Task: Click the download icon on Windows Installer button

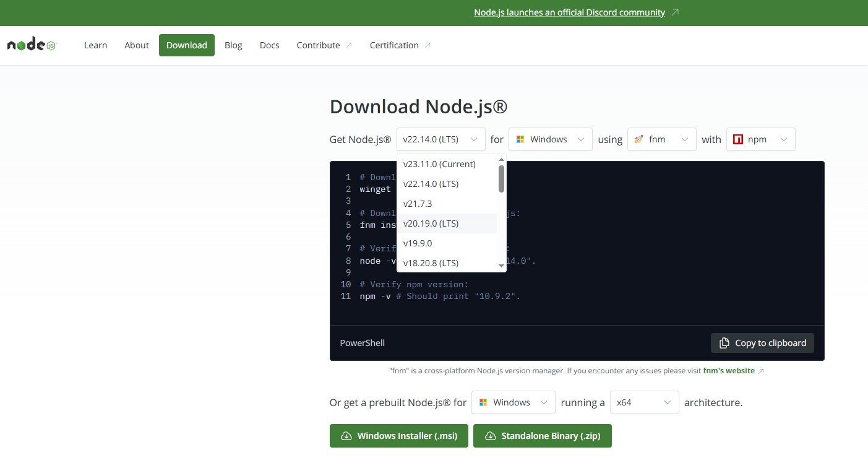Action: click(346, 436)
